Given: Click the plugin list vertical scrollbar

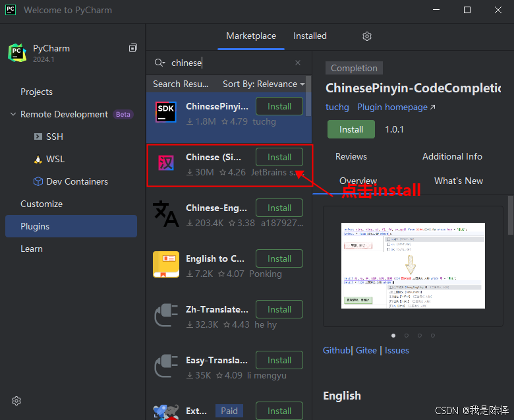Looking at the screenshot, I should point(308,96).
